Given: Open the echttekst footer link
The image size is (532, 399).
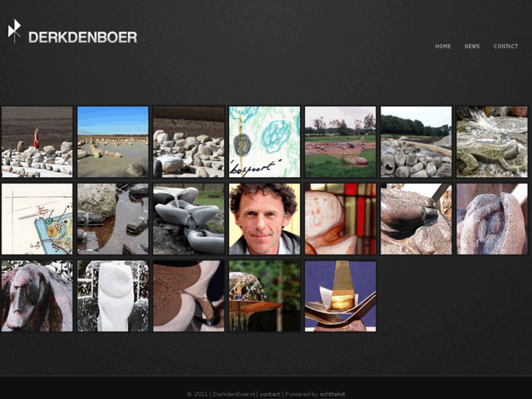Looking at the screenshot, I should tap(332, 395).
